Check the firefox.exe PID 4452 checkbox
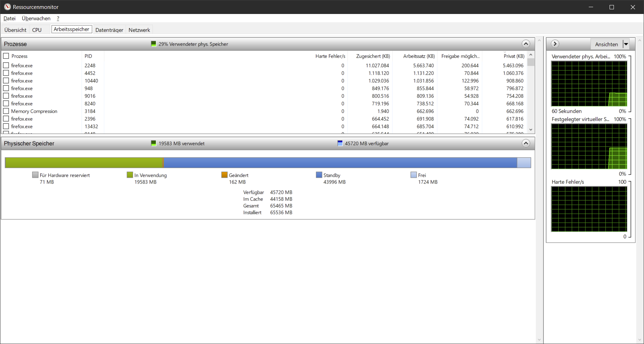This screenshot has width=644, height=344. pyautogui.click(x=6, y=73)
